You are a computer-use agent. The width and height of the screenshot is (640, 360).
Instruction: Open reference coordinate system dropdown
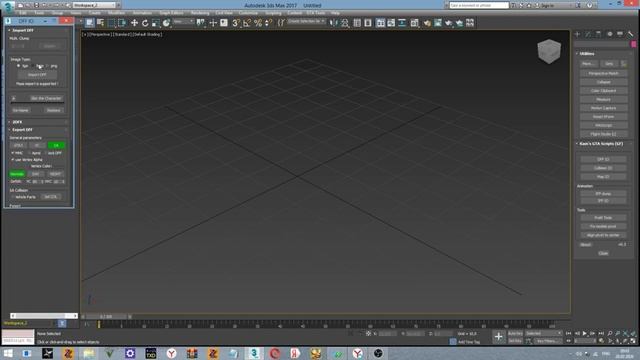click(184, 22)
